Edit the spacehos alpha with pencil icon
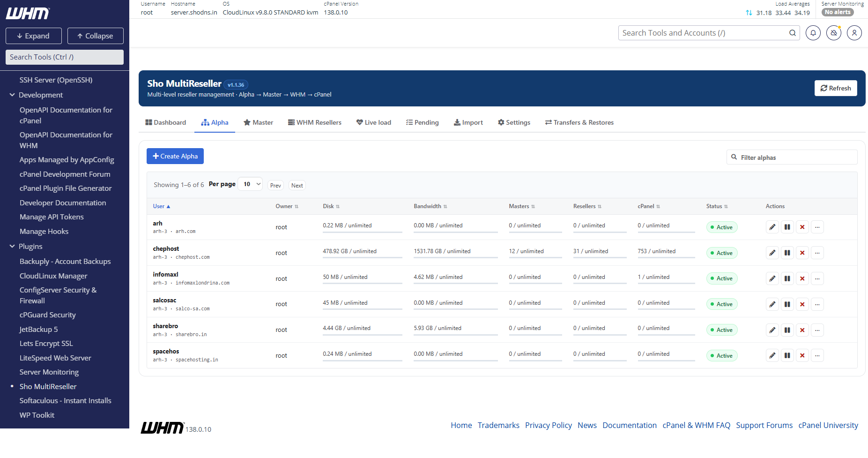The image size is (868, 458). pyautogui.click(x=772, y=355)
